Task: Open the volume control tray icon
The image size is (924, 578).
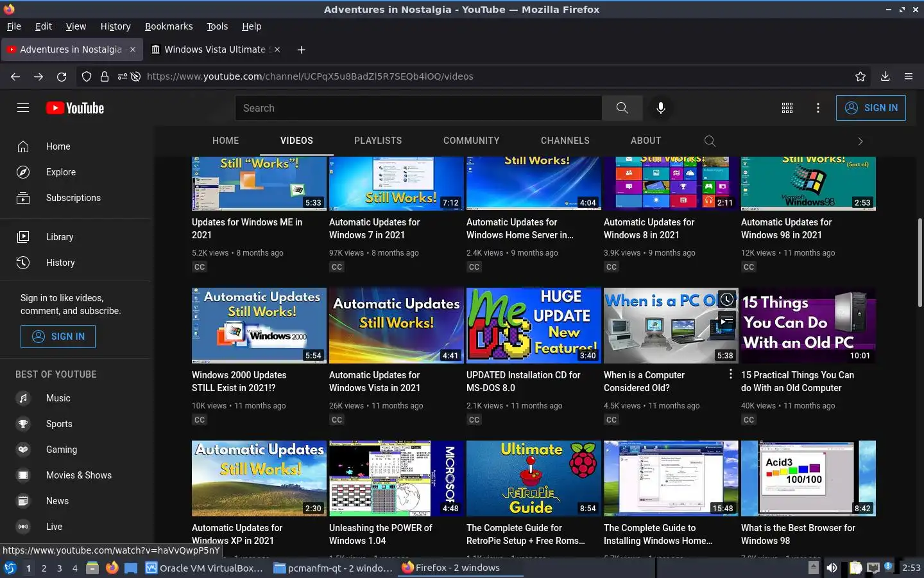Action: (832, 568)
